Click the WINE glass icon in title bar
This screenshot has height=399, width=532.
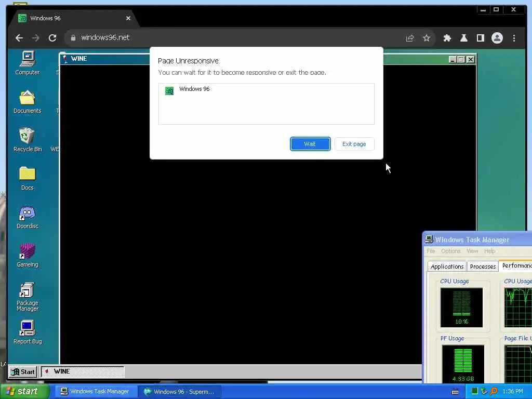(65, 59)
